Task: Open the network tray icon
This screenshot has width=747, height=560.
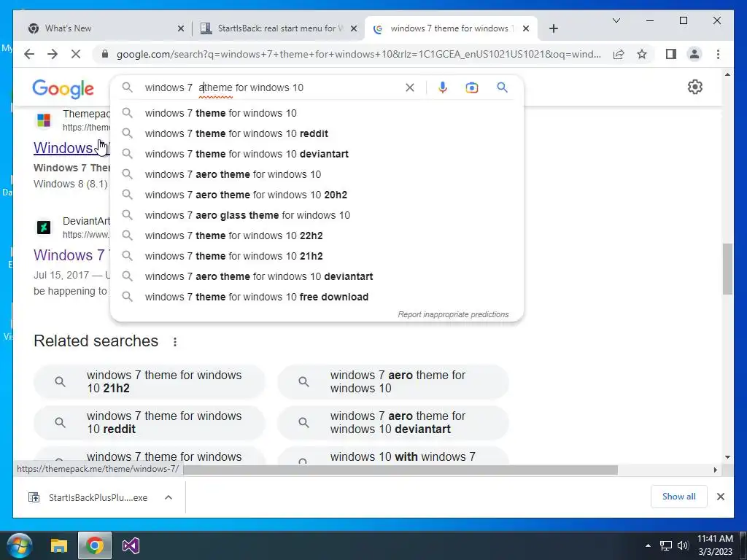Action: [x=665, y=545]
